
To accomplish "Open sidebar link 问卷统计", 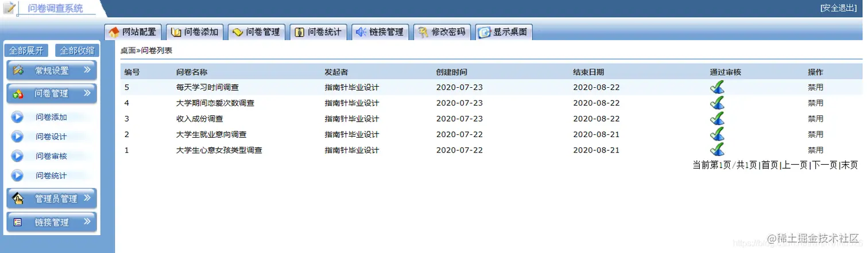I will point(51,176).
